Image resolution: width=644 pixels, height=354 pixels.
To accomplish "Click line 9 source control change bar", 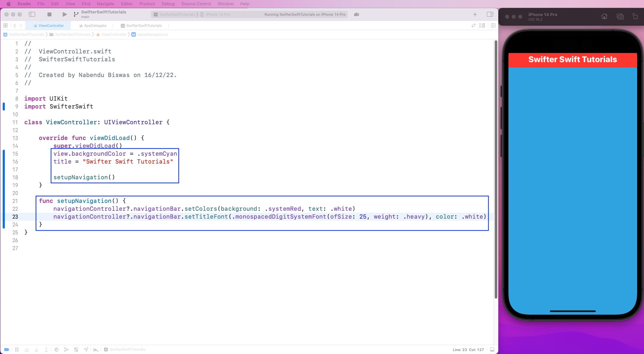I will pyautogui.click(x=4, y=107).
